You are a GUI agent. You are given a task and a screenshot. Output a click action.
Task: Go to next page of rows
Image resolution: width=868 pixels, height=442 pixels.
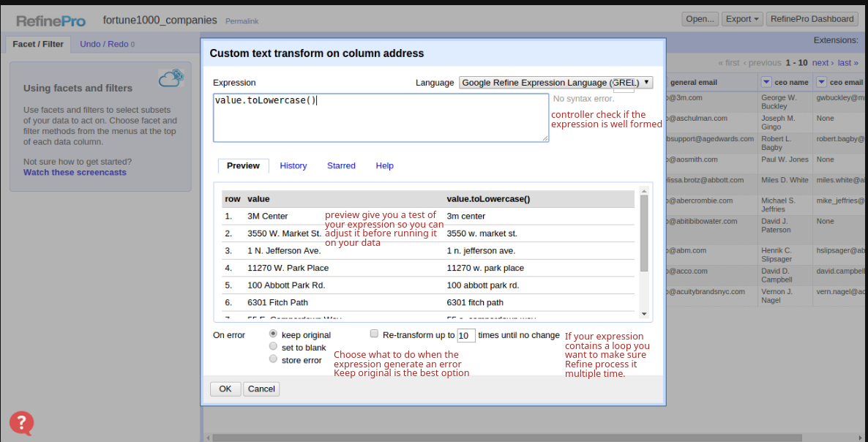[x=823, y=63]
